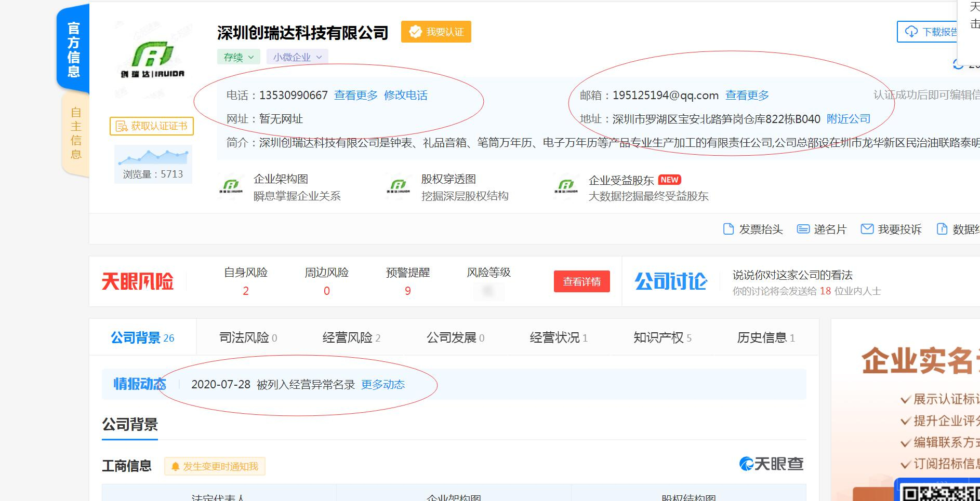Switch to the 公司发展 tab
980x501 pixels.
pos(456,337)
